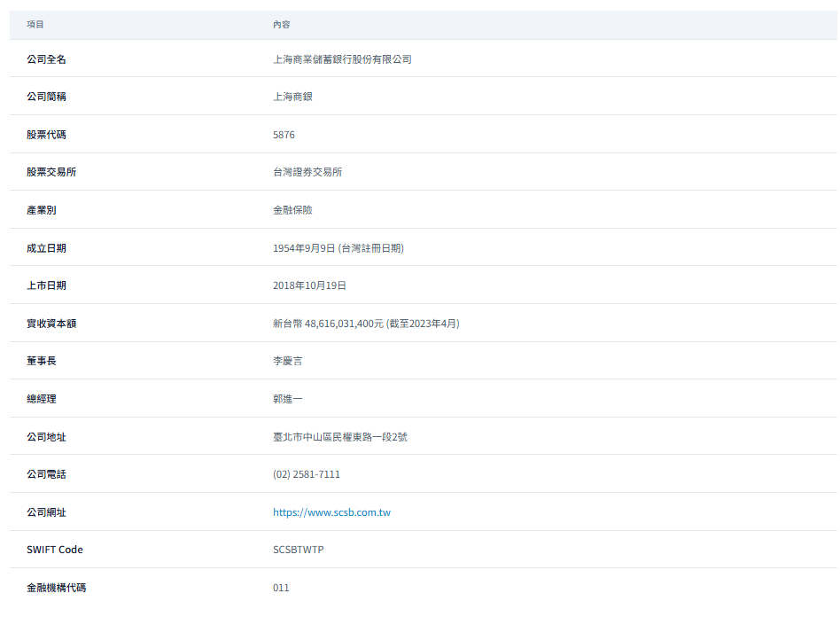Select the 項目 column header
Screen dimensions: 840x617
[x=35, y=25]
